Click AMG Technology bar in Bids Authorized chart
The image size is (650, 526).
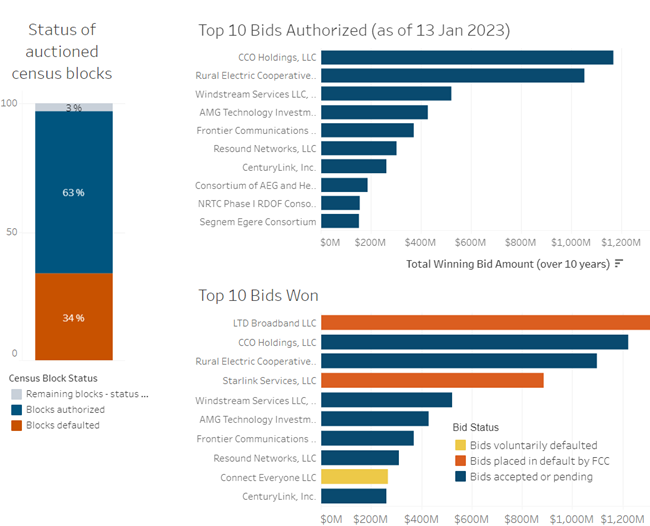374,112
